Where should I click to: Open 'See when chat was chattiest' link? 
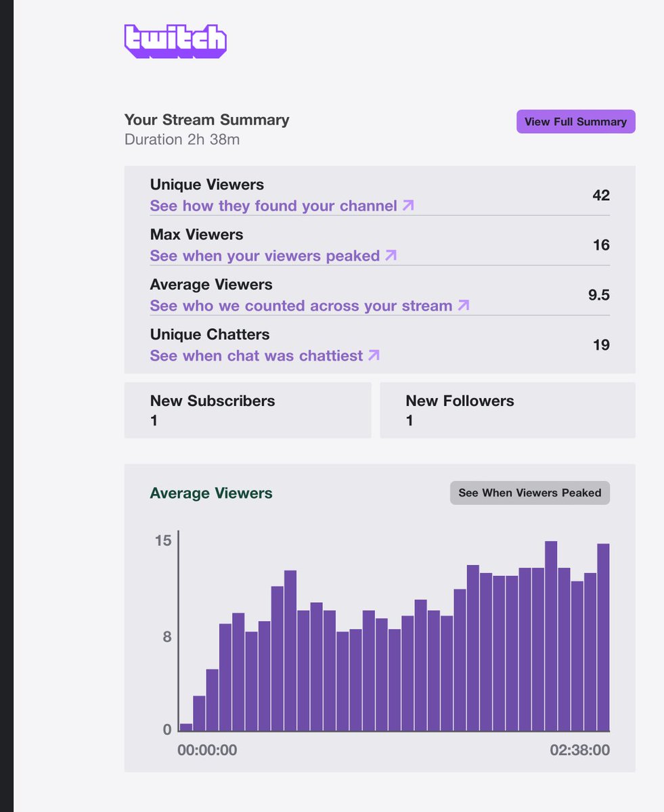click(x=265, y=355)
